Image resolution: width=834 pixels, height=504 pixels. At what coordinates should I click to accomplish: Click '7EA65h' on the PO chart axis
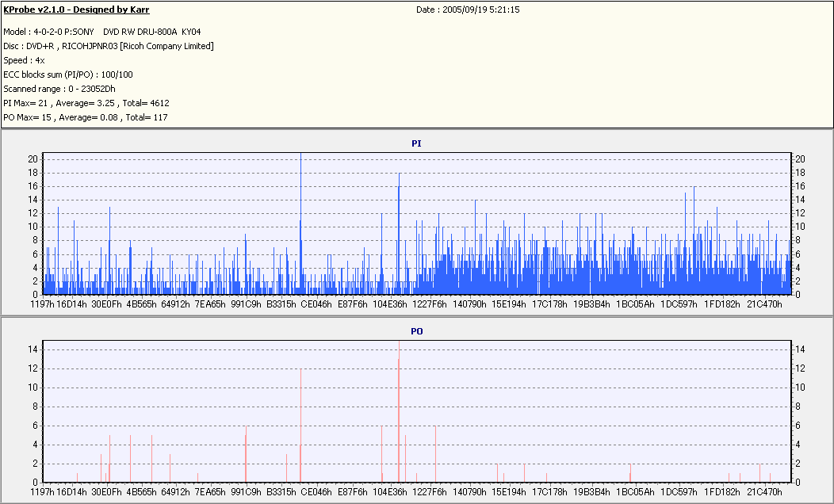click(x=210, y=492)
